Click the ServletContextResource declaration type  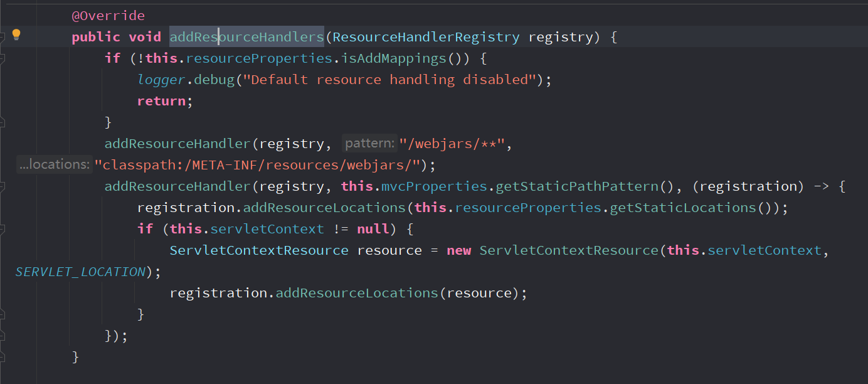coord(259,250)
